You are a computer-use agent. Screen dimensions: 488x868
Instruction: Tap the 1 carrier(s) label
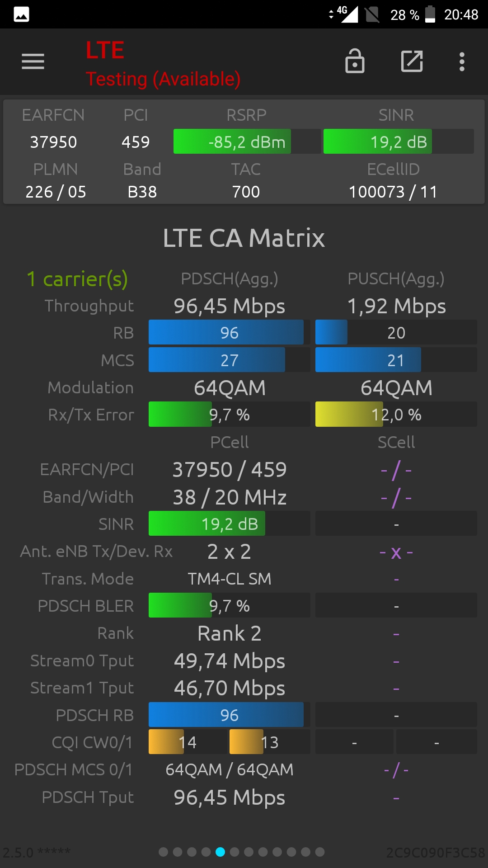(77, 279)
